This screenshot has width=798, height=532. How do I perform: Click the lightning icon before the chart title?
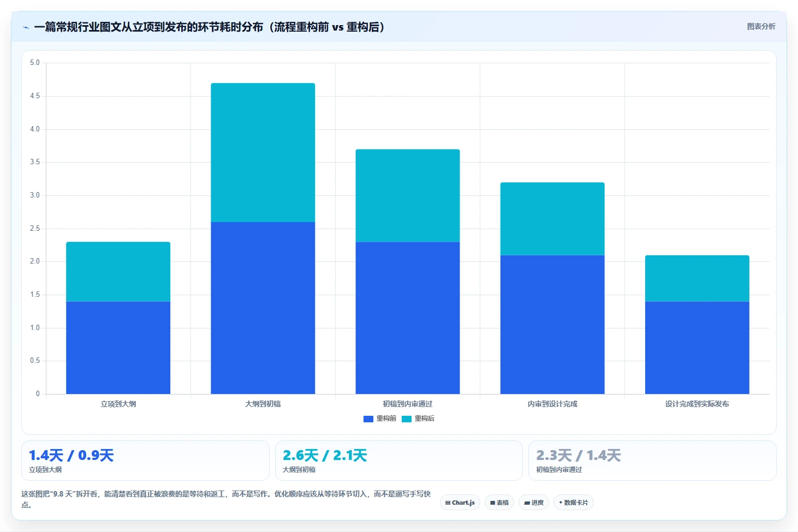click(x=26, y=27)
